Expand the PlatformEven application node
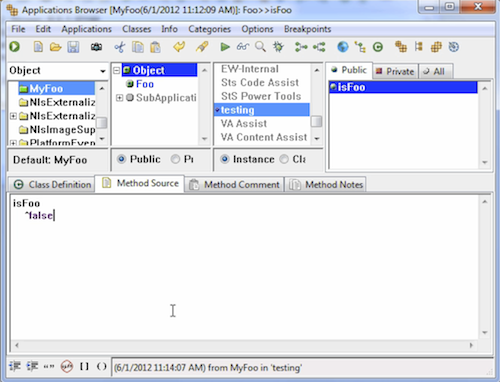The height and width of the screenshot is (382, 500). click(13, 143)
